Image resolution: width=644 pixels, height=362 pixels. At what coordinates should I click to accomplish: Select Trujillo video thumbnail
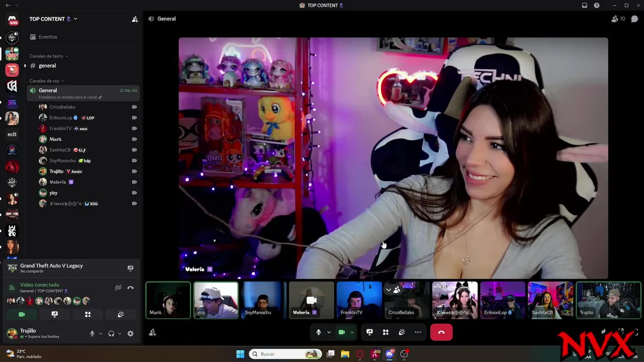608,300
